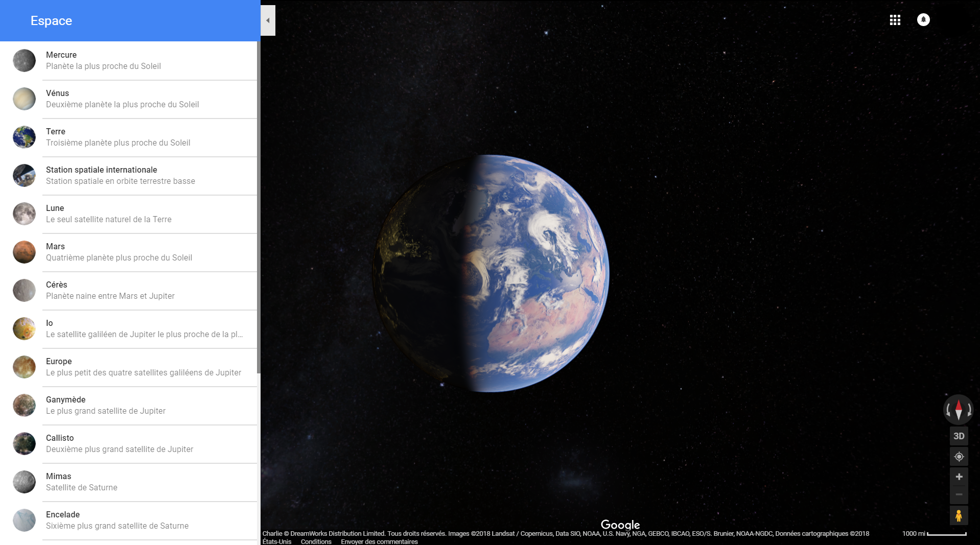Reset the compass to north

tap(959, 410)
